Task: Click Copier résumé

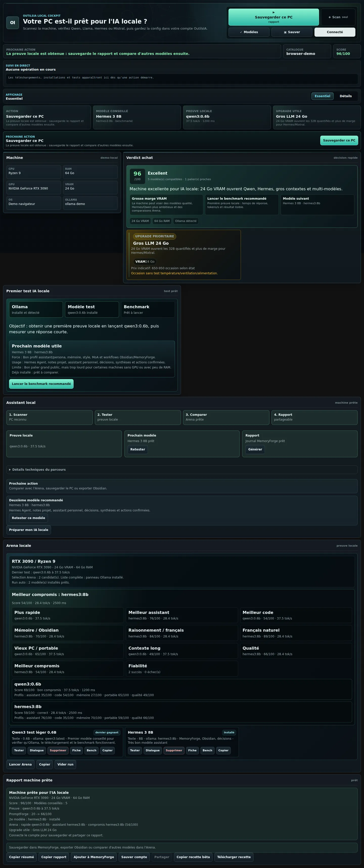Action: [x=21, y=857]
